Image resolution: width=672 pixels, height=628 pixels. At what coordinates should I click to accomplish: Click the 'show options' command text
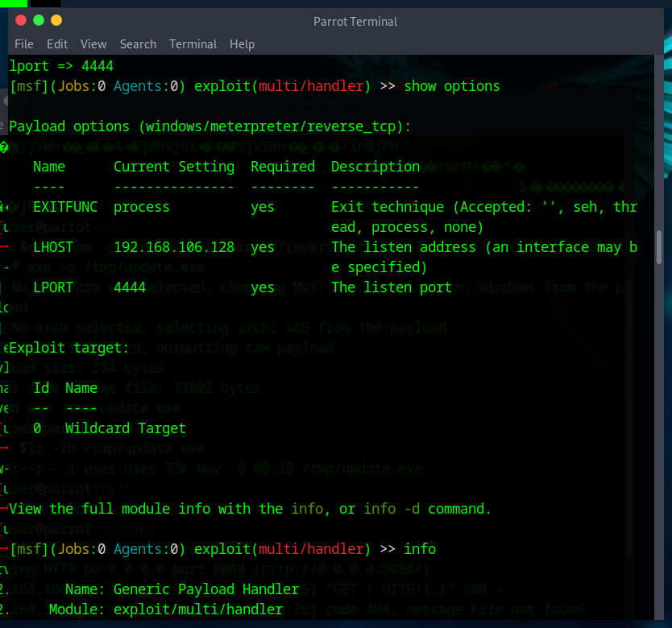[452, 86]
